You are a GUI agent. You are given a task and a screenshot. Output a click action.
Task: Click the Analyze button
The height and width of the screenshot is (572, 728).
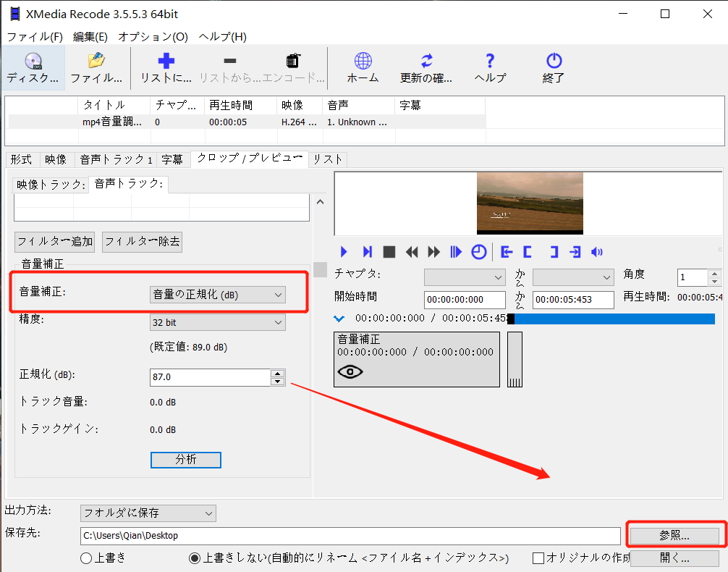point(185,460)
